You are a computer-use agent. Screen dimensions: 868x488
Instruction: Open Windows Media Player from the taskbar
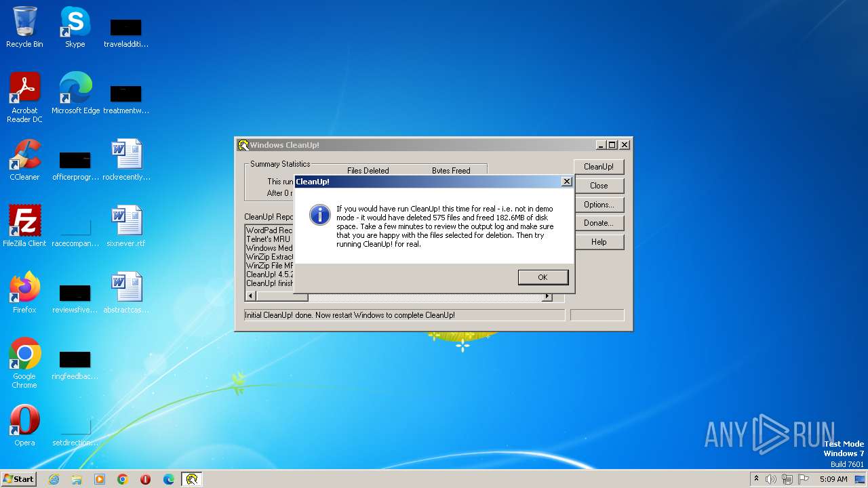[100, 479]
